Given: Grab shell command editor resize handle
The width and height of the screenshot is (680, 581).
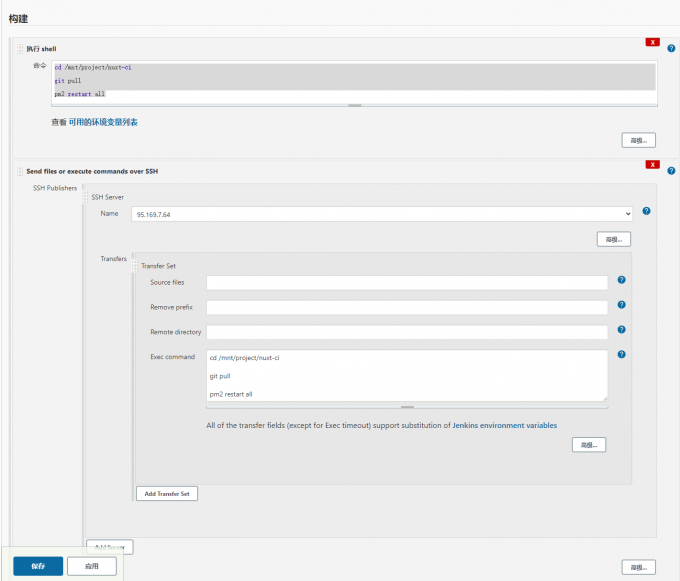Looking at the screenshot, I should (354, 105).
